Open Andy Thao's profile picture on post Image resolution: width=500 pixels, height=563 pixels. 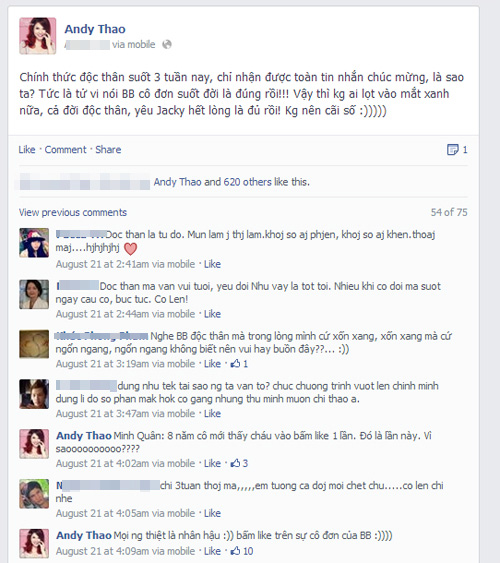point(37,36)
